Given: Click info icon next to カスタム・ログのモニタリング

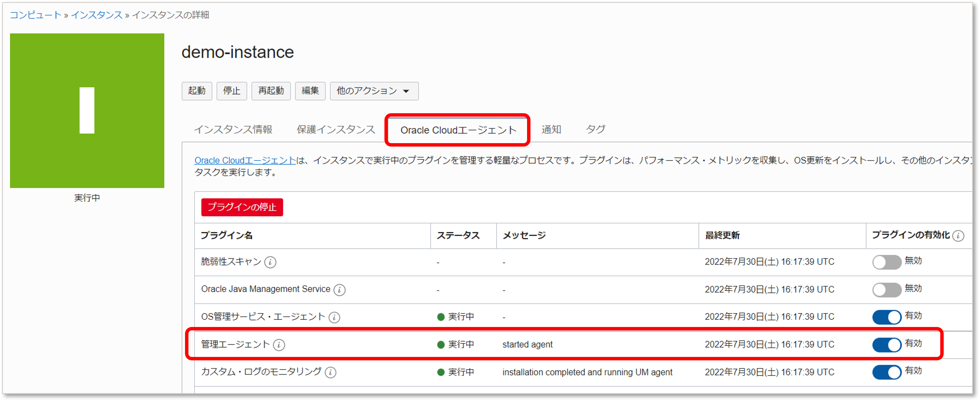Looking at the screenshot, I should [330, 372].
